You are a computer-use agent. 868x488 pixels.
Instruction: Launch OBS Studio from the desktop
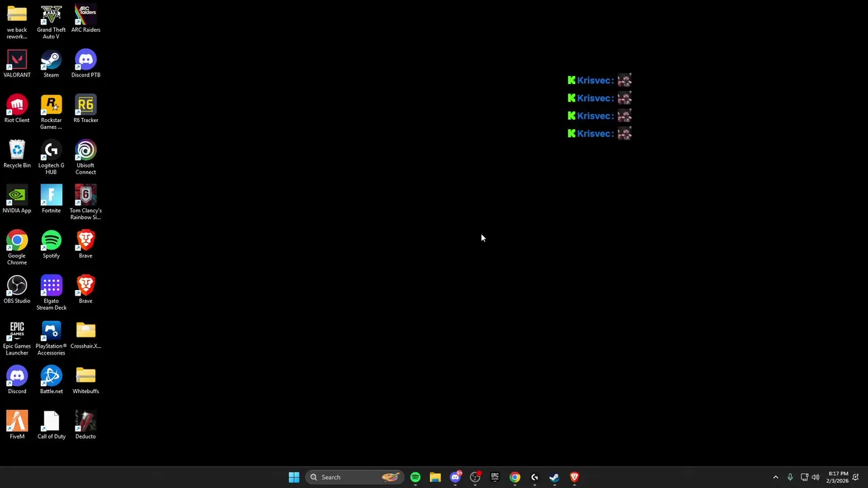click(17, 290)
